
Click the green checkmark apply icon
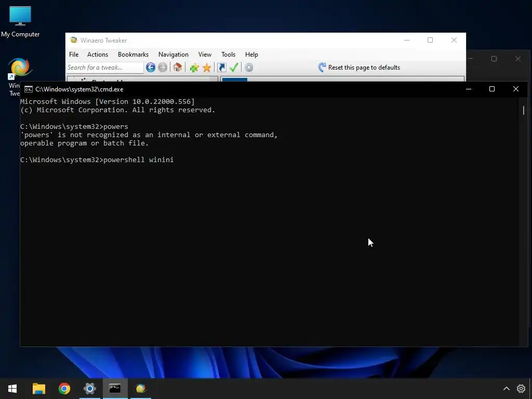(x=234, y=68)
